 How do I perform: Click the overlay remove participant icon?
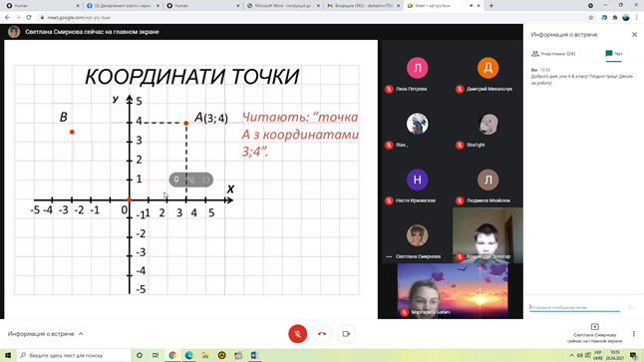[x=205, y=180]
